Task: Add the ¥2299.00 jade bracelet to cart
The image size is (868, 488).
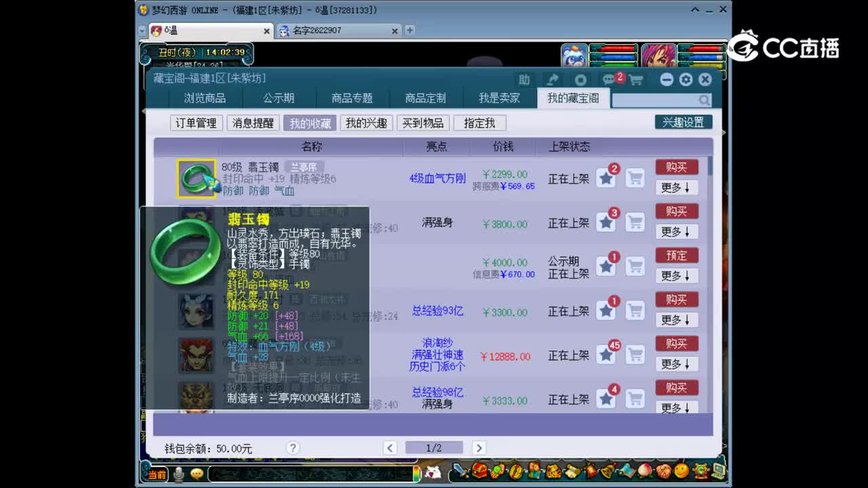Action: point(635,179)
